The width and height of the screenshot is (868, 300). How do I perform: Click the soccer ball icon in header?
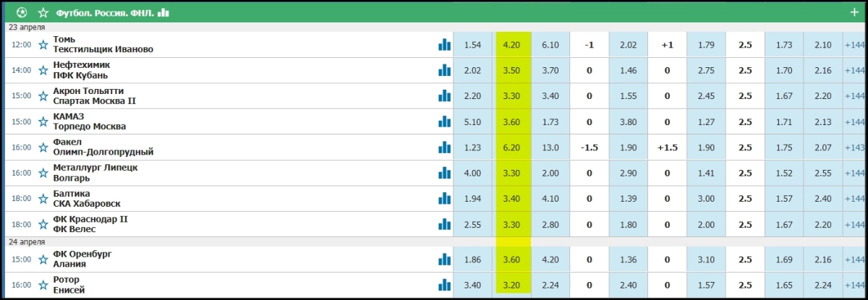(21, 12)
